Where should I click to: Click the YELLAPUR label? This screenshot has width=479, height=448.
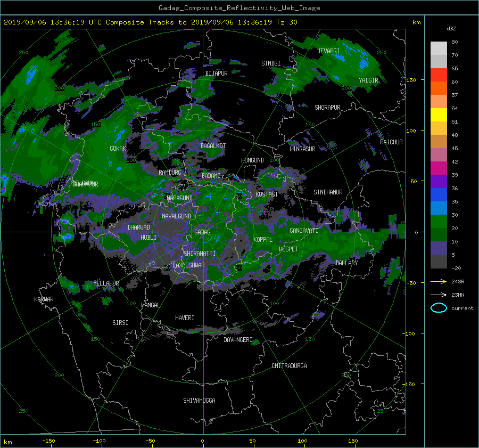pyautogui.click(x=106, y=283)
